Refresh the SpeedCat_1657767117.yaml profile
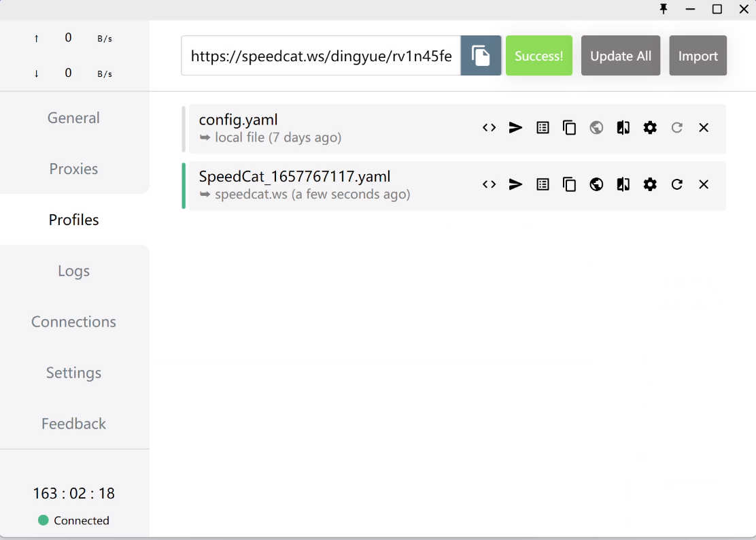This screenshot has height=540, width=756. pos(676,184)
